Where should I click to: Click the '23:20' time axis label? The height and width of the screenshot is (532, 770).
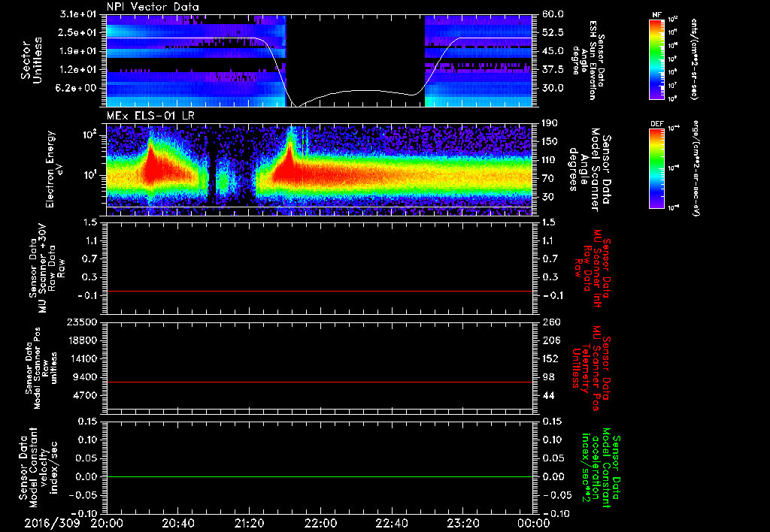click(462, 523)
